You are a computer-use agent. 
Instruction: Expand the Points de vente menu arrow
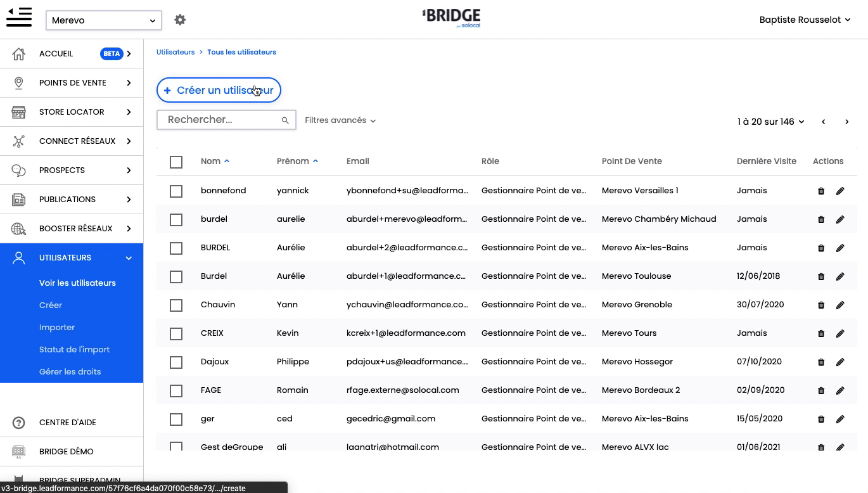point(129,83)
